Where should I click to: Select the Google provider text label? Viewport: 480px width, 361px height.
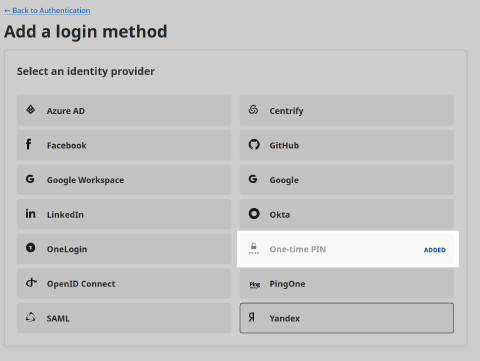click(x=284, y=180)
